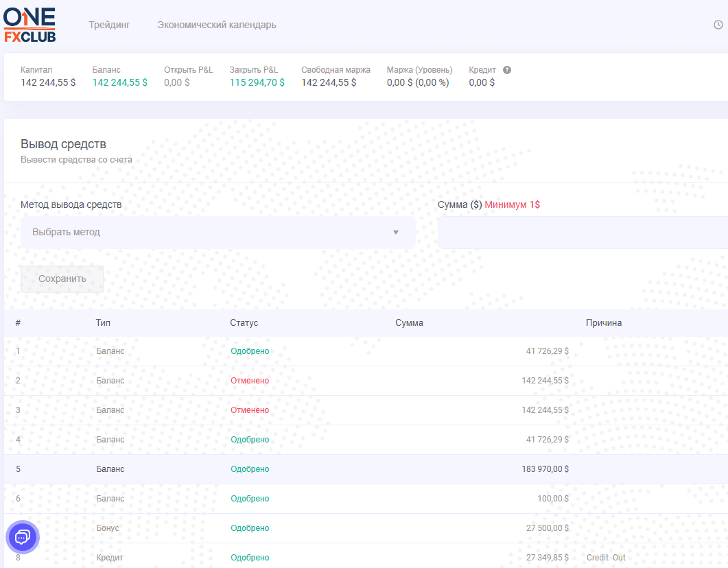Click the ONE FXCLUB logo
The image size is (728, 568).
(30, 25)
